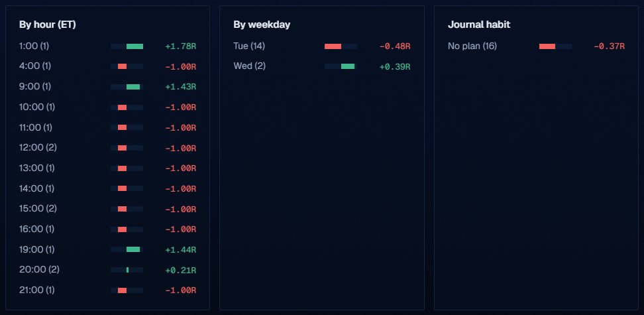This screenshot has width=644, height=315.
Task: Select the 1:00 (1) hour row label
Action: click(x=34, y=46)
